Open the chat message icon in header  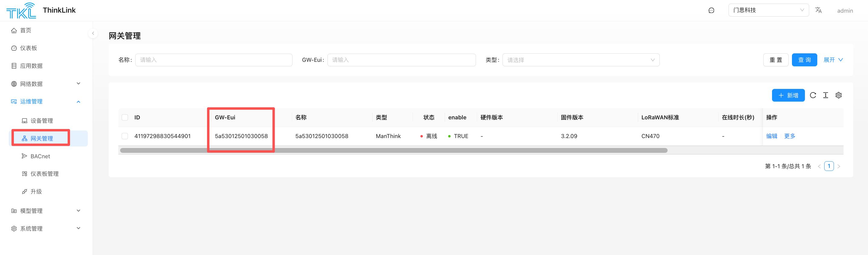coord(711,11)
